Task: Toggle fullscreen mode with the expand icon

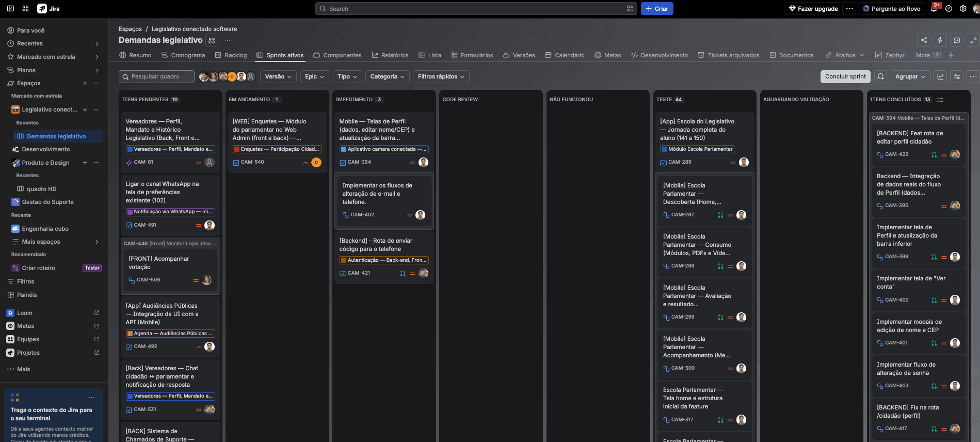Action: [x=973, y=40]
